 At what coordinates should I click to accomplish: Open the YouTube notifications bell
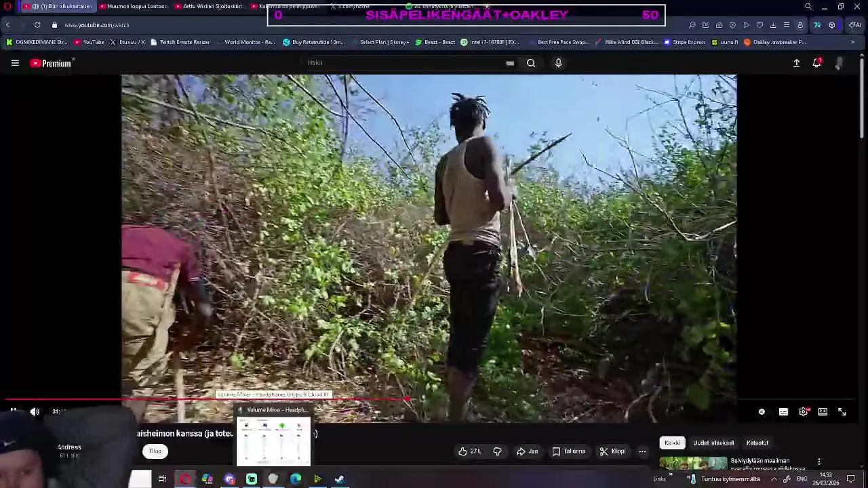[817, 63]
